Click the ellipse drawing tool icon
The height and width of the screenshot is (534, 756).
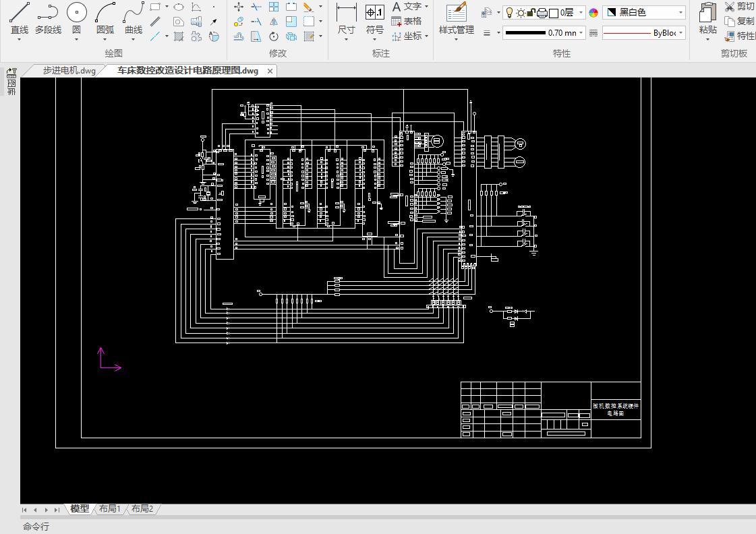[179, 7]
